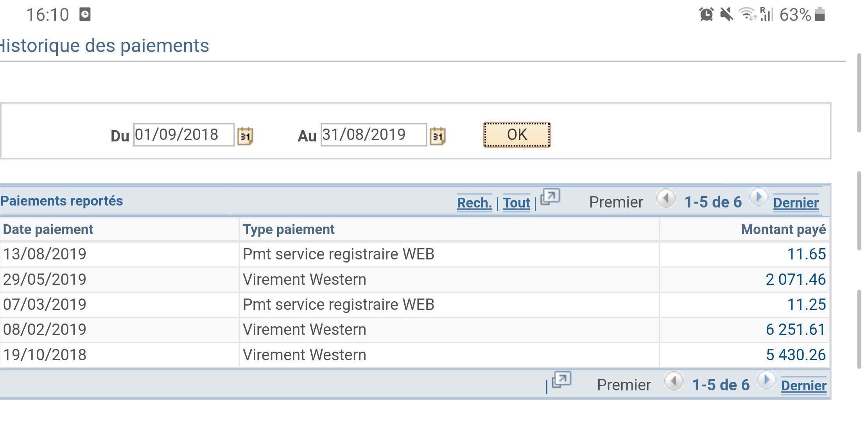Open the Du date calendar picker
The height and width of the screenshot is (422, 868).
pyautogui.click(x=245, y=136)
